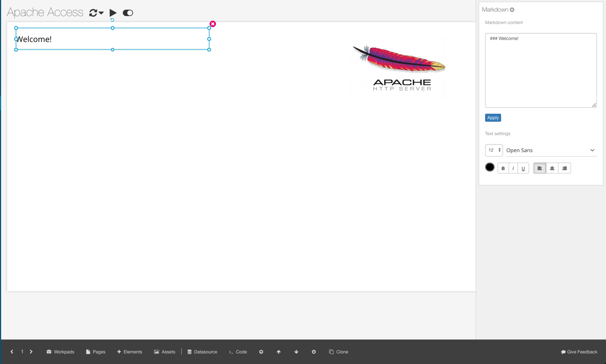Click the Apache Access workpad title
The width and height of the screenshot is (606, 364).
45,12
